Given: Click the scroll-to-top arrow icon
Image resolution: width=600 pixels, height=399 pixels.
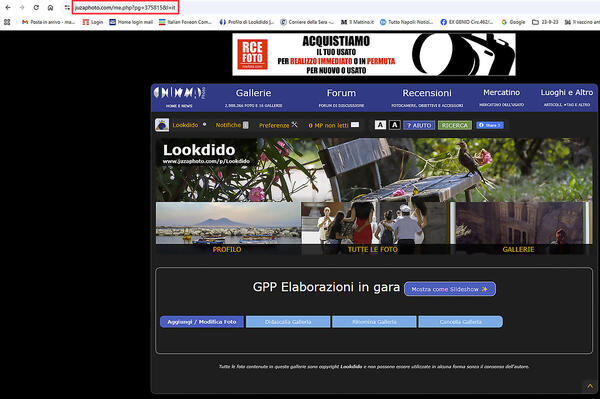Looking at the screenshot, I should pyautogui.click(x=590, y=386).
